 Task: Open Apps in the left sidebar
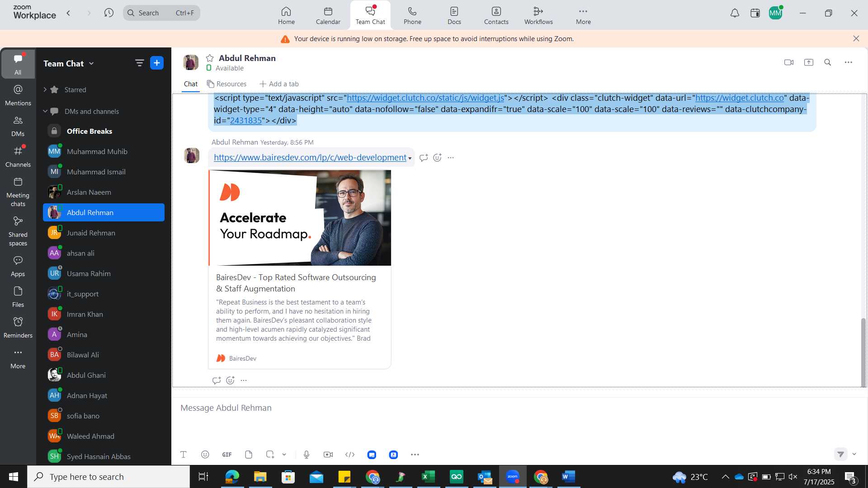[x=18, y=266]
